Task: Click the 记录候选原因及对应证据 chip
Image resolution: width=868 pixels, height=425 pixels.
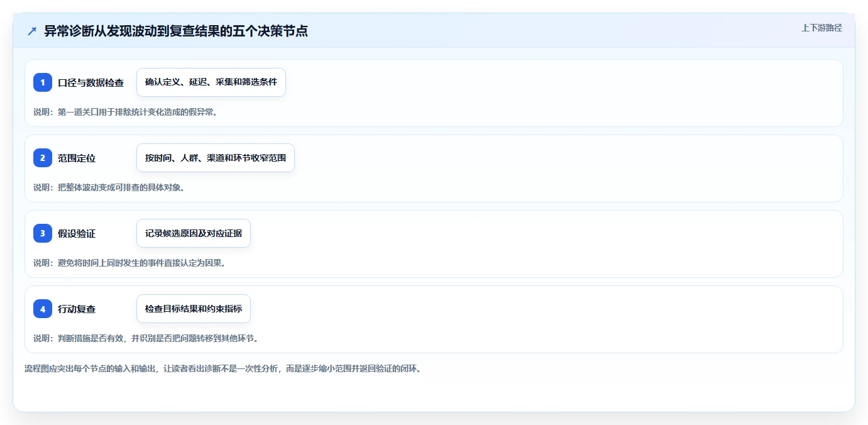Action: click(x=194, y=233)
